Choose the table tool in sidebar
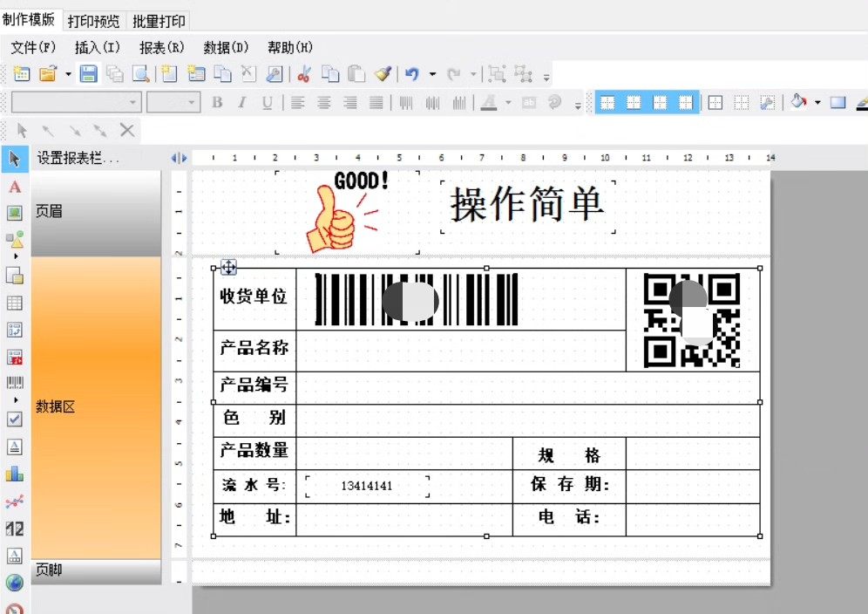Viewport: 868px width, 614px height. pyautogui.click(x=15, y=304)
